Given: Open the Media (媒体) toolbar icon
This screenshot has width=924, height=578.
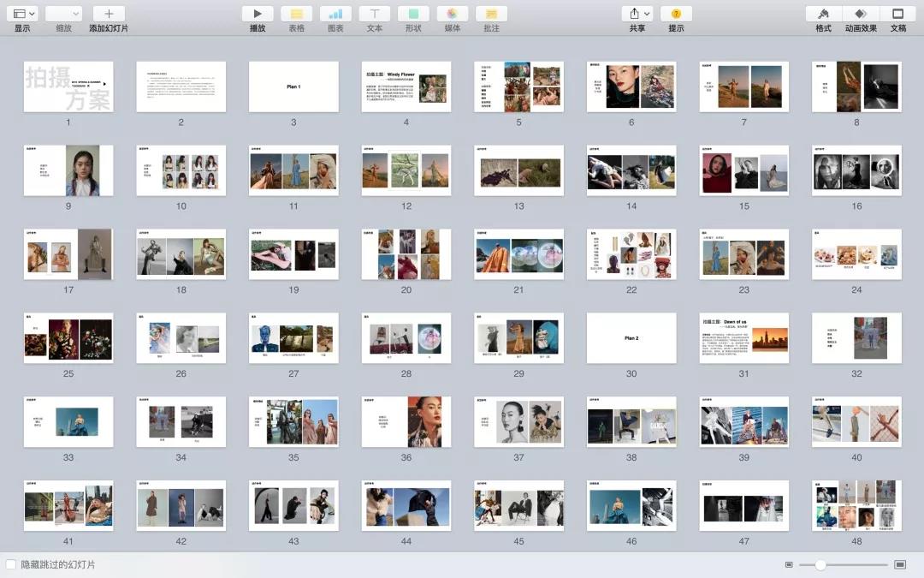Looking at the screenshot, I should [x=453, y=14].
